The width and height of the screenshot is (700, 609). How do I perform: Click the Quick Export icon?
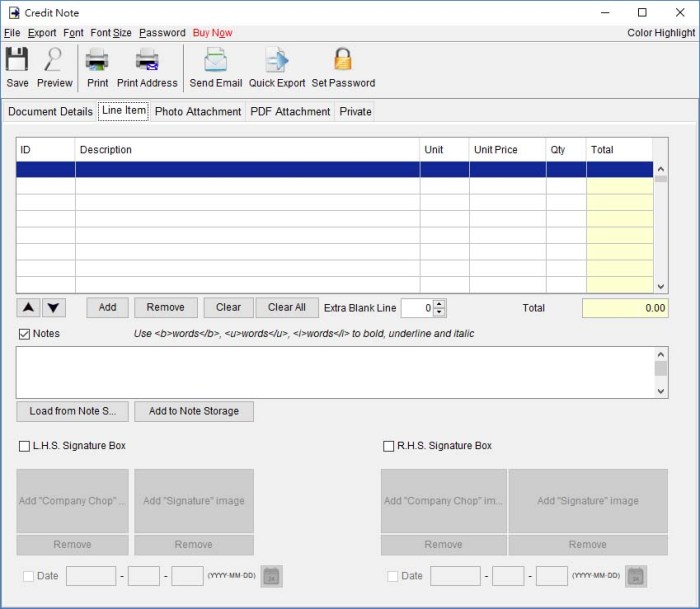coord(276,59)
